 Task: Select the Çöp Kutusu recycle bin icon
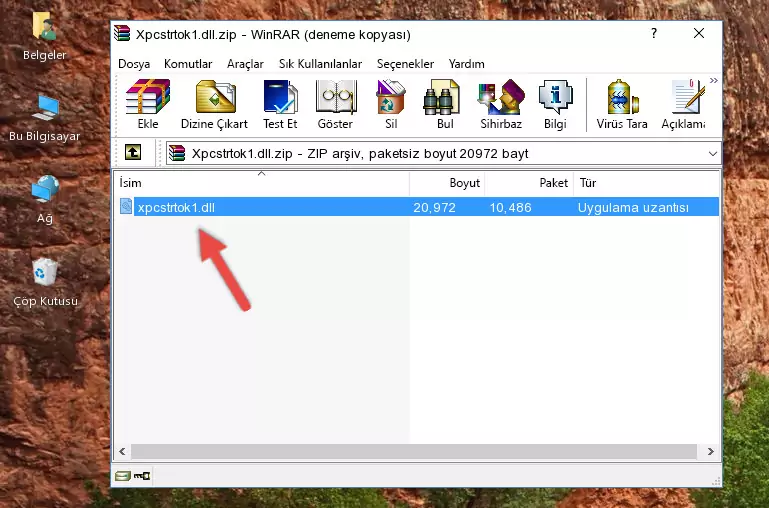pos(45,282)
